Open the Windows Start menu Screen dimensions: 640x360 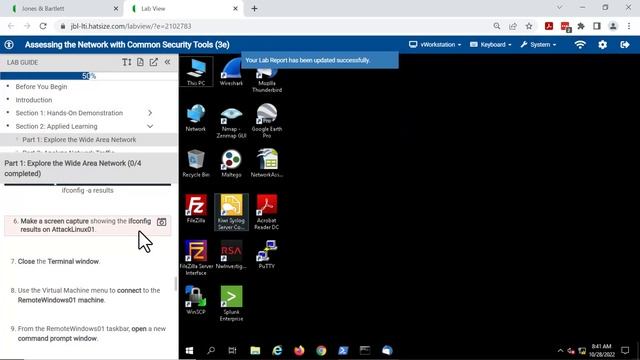click(189, 350)
